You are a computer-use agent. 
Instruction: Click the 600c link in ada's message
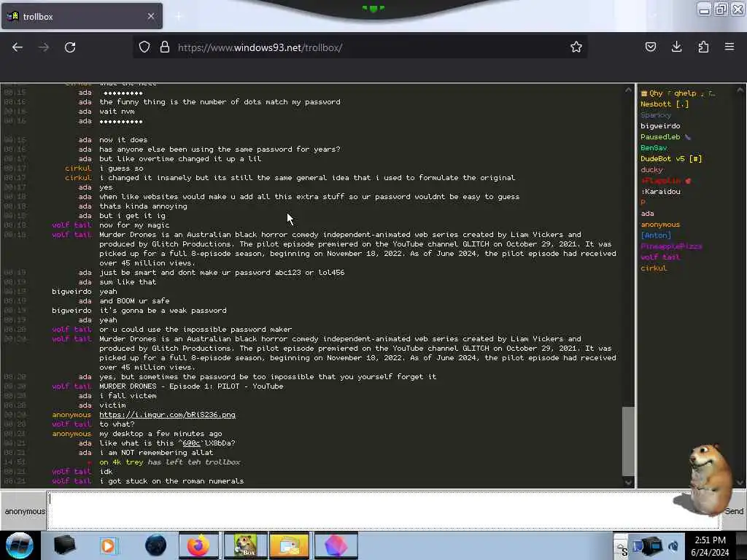click(x=191, y=443)
